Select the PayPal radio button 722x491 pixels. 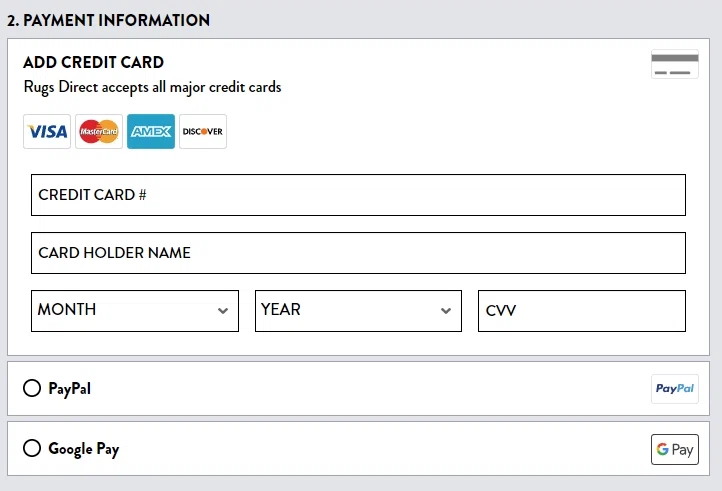tap(32, 388)
